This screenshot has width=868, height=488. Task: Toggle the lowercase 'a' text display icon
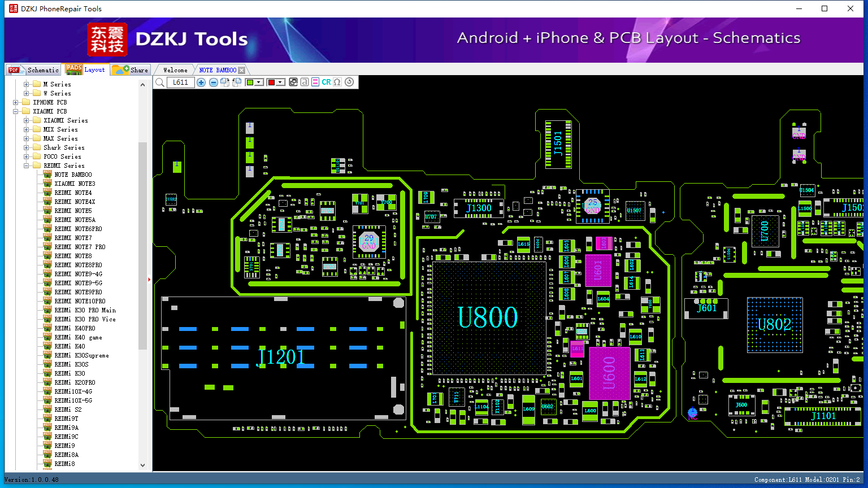pos(305,82)
